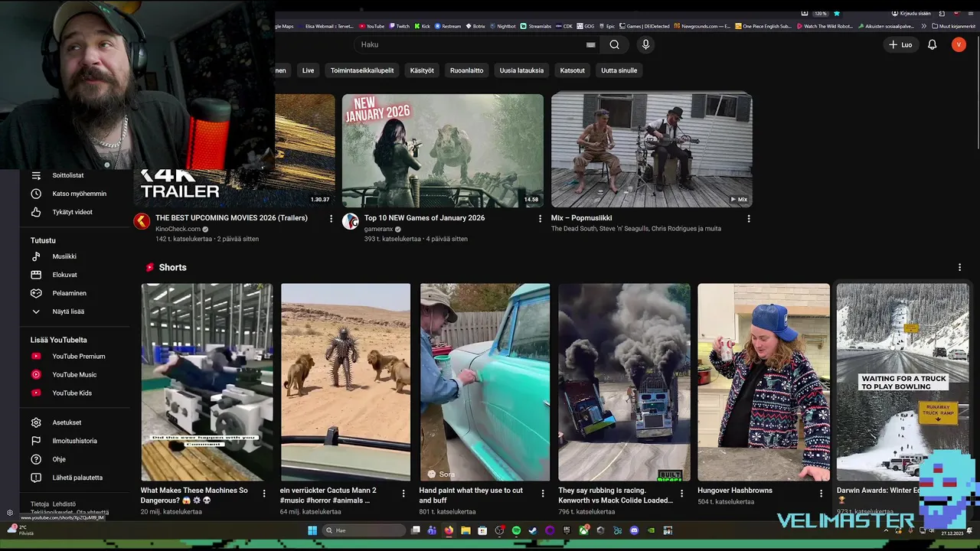Open notifications bell
Viewport: 980px width, 551px height.
(x=932, y=45)
